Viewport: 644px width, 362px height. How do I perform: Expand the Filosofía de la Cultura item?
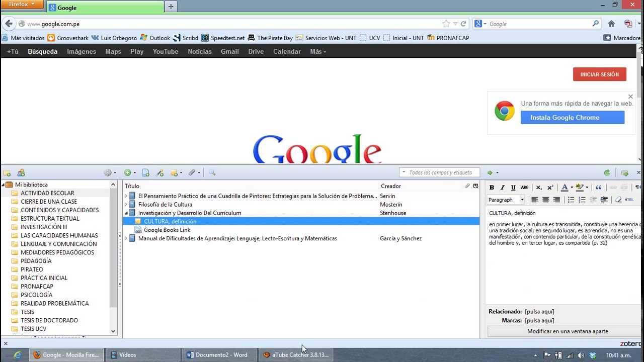[x=126, y=205]
